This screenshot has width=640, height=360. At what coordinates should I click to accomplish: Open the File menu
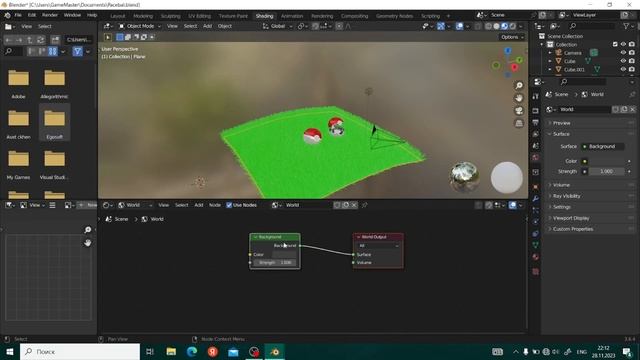[18, 15]
